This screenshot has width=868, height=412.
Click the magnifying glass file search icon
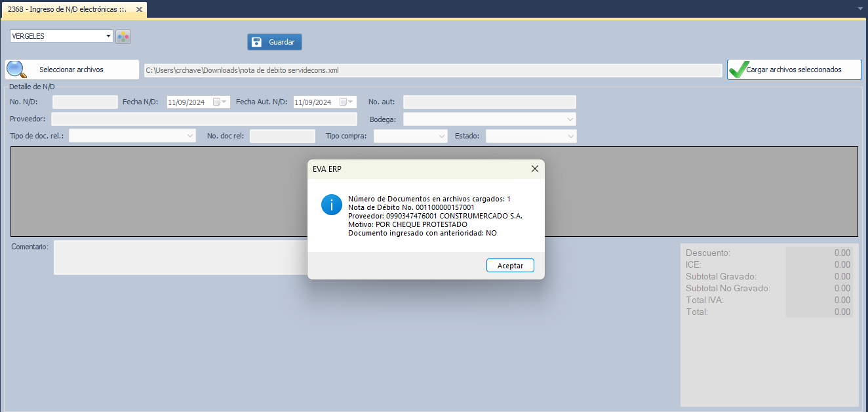pos(16,70)
